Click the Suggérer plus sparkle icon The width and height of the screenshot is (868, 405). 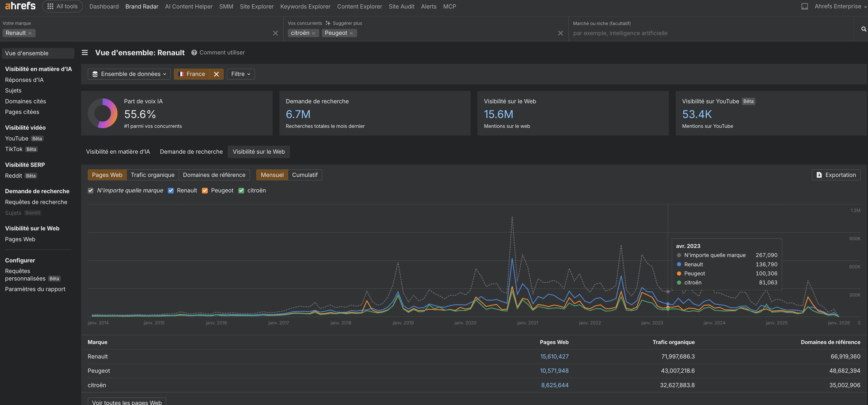[328, 23]
